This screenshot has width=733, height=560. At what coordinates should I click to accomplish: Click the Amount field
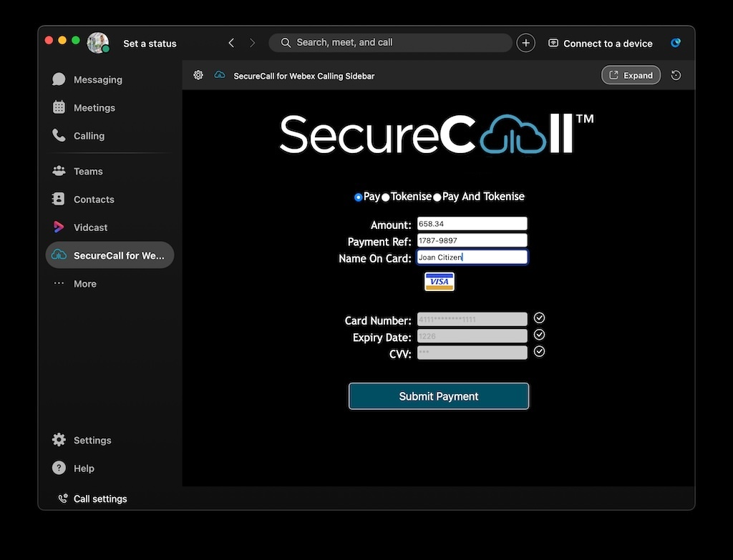coord(472,224)
